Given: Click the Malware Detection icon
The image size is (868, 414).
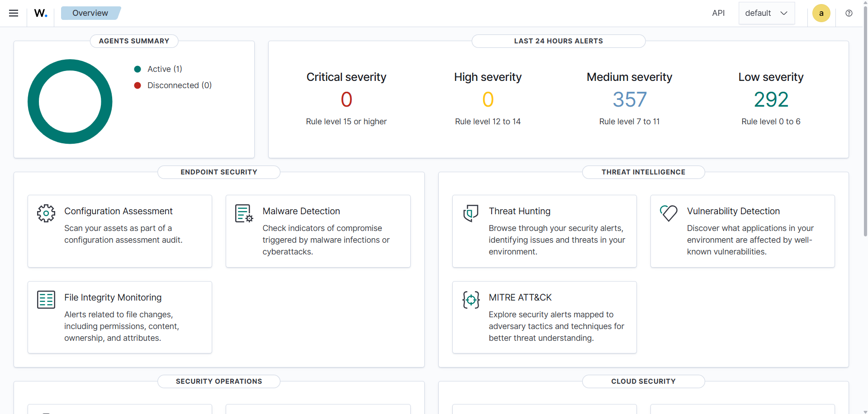Looking at the screenshot, I should click(244, 213).
